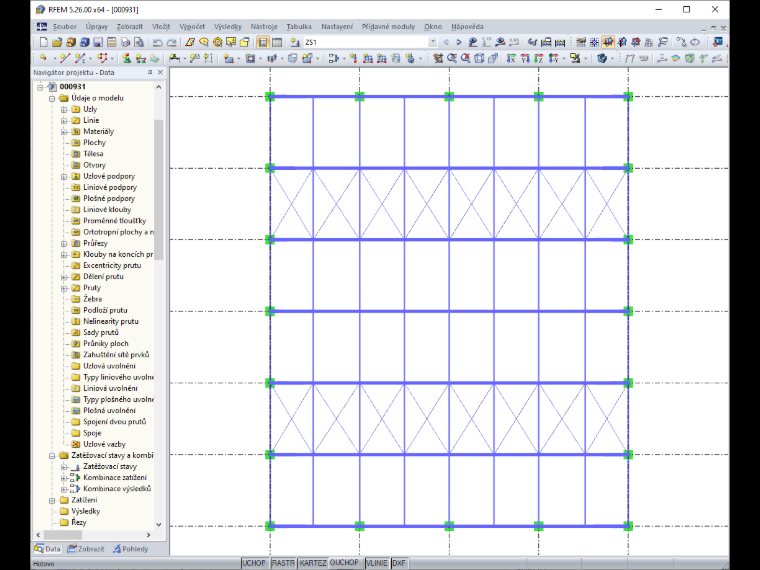The width and height of the screenshot is (760, 570).
Task: Click the top-left green support node in model
Action: pyautogui.click(x=270, y=96)
